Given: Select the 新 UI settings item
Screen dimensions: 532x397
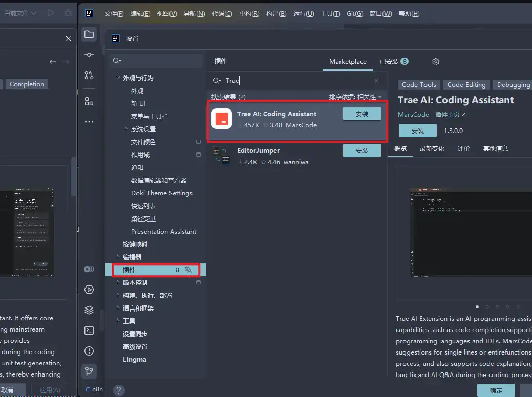Looking at the screenshot, I should pyautogui.click(x=138, y=103).
